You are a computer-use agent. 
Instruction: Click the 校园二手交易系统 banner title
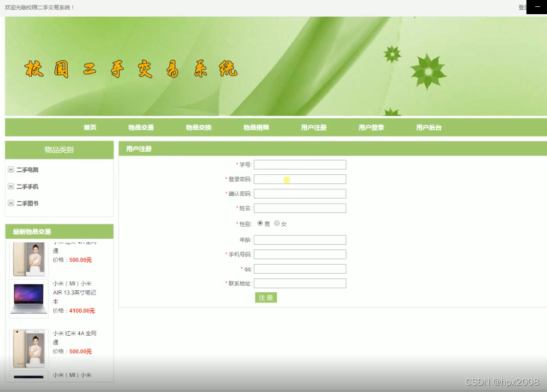131,69
